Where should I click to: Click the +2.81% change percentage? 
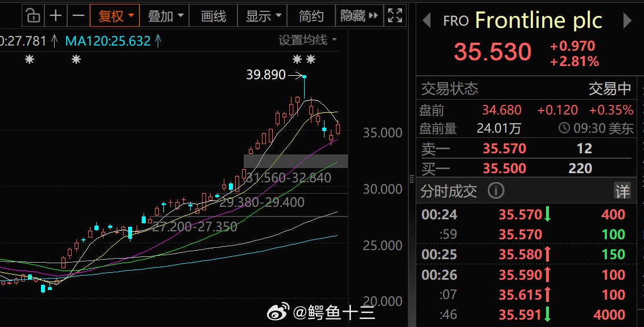coord(574,62)
